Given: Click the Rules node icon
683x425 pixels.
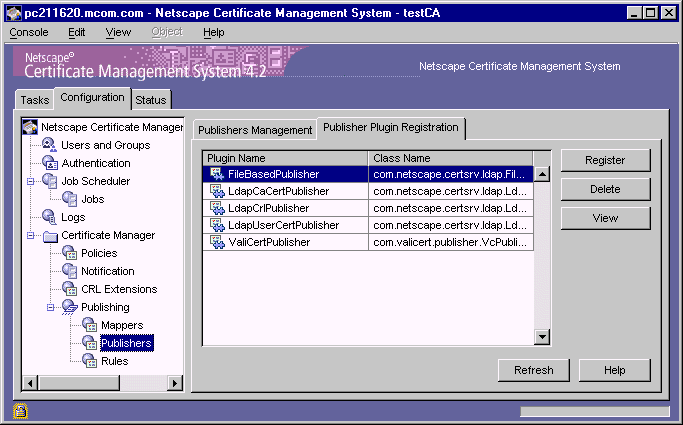Looking at the screenshot, I should coord(90,361).
